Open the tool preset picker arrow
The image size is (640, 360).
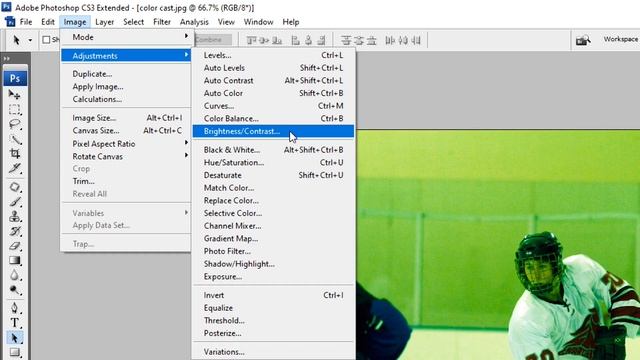pos(30,40)
